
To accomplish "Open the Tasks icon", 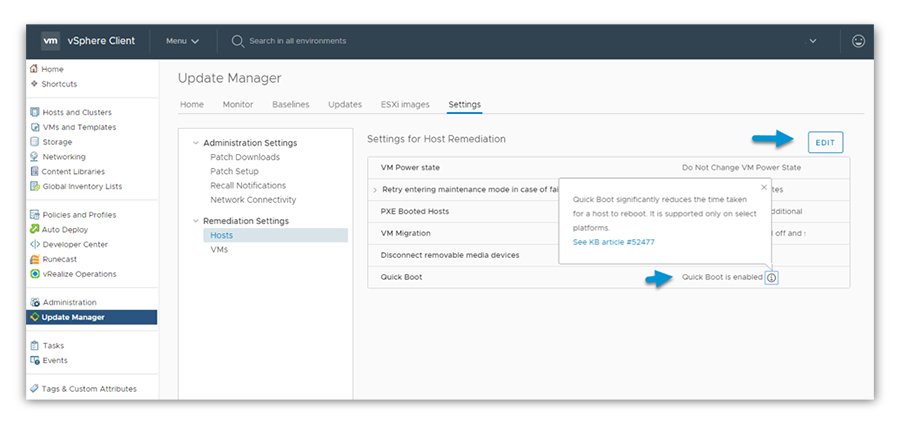I will [x=34, y=346].
